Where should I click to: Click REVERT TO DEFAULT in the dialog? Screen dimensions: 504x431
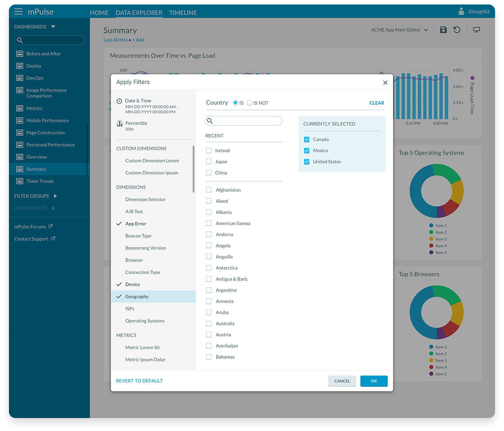coord(139,381)
